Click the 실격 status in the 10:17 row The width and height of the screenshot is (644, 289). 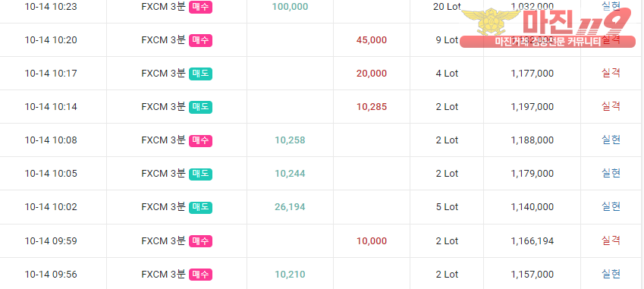(x=611, y=73)
